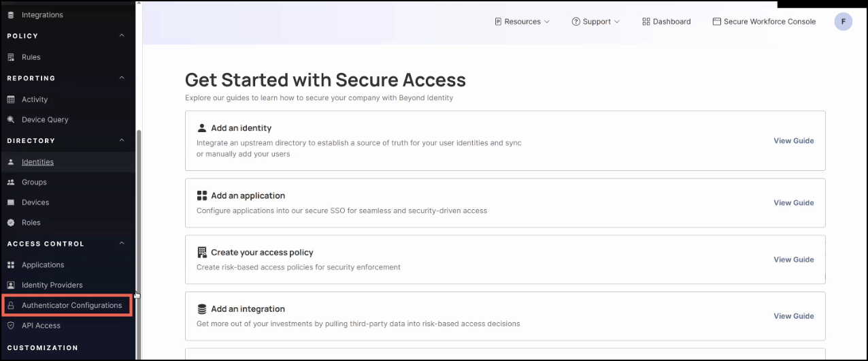The height and width of the screenshot is (361, 868).
Task: Collapse the Access Control section chevron
Action: pyautogui.click(x=122, y=243)
